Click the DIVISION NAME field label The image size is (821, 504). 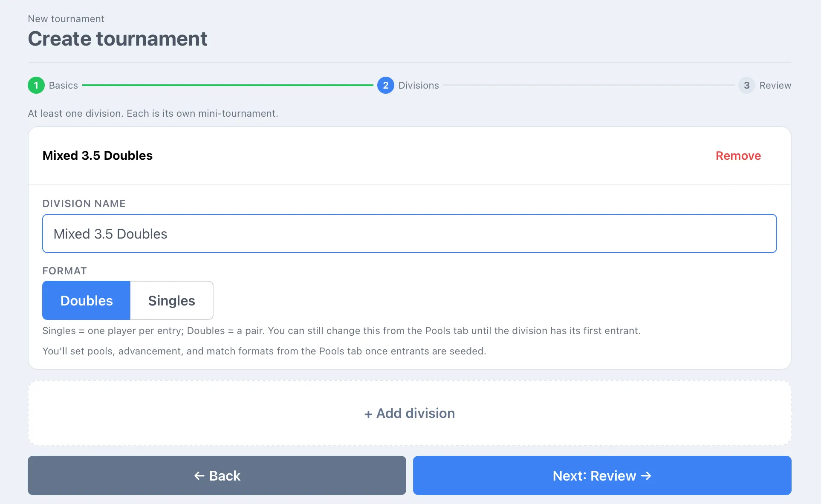click(84, 204)
